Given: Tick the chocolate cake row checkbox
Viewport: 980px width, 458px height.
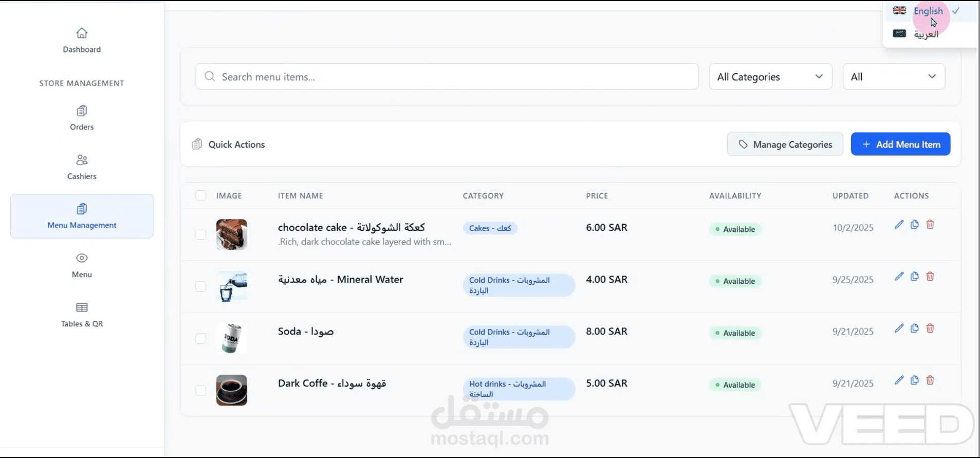Looking at the screenshot, I should tap(201, 234).
